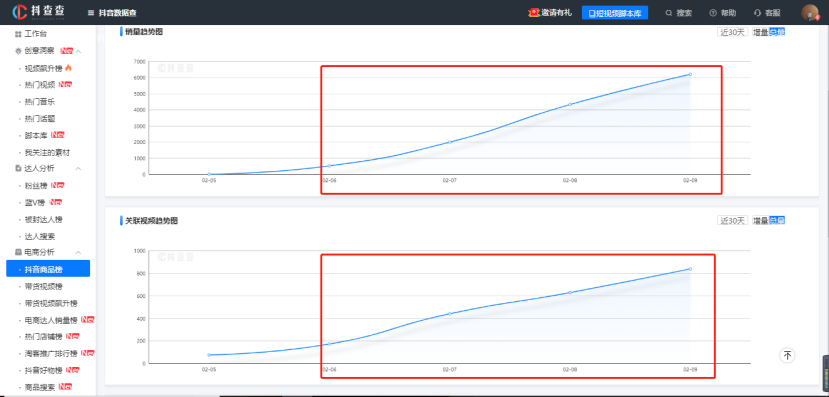Viewport: 829px width, 397px height.
Task: Click the 02-07 point on related video chart
Action: click(449, 313)
